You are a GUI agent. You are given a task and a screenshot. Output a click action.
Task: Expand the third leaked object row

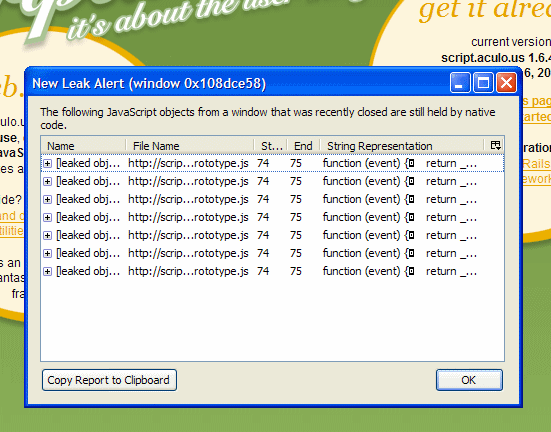47,199
